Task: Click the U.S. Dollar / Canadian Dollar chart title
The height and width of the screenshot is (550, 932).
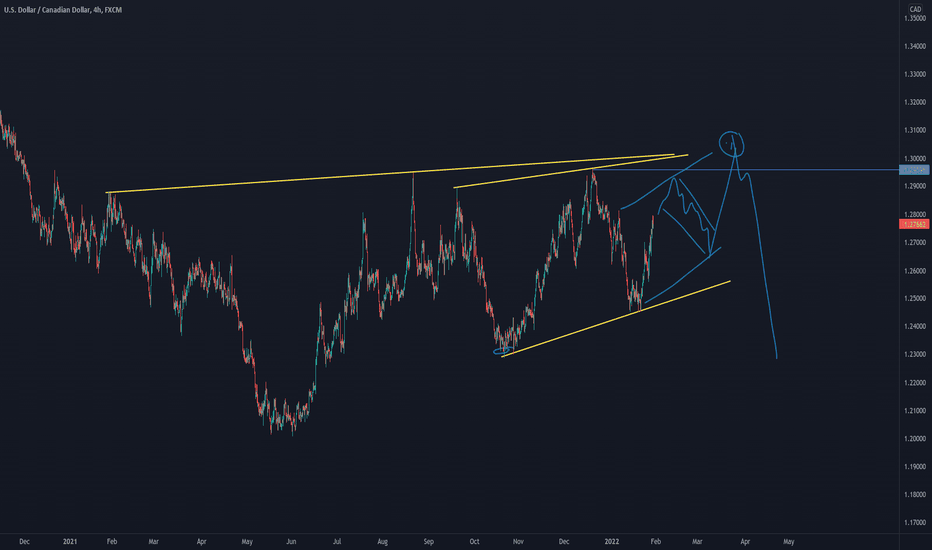Action: tap(63, 10)
